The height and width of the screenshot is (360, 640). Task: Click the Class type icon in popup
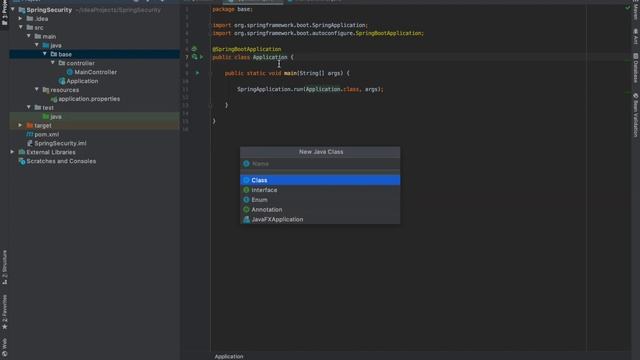tap(246, 180)
